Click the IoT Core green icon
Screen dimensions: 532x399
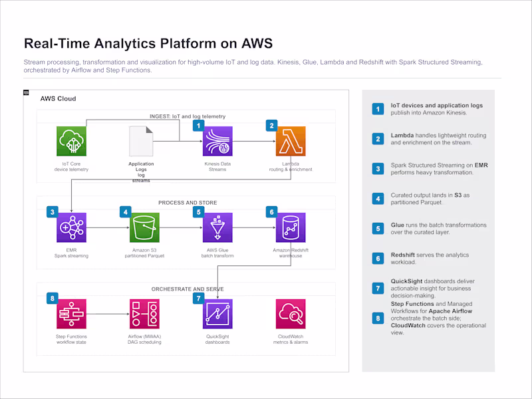pyautogui.click(x=71, y=141)
